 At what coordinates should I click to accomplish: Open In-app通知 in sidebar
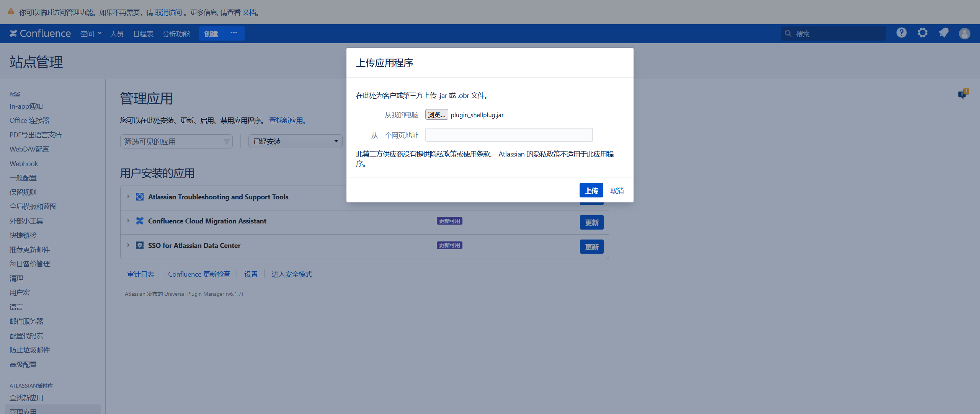(x=26, y=106)
